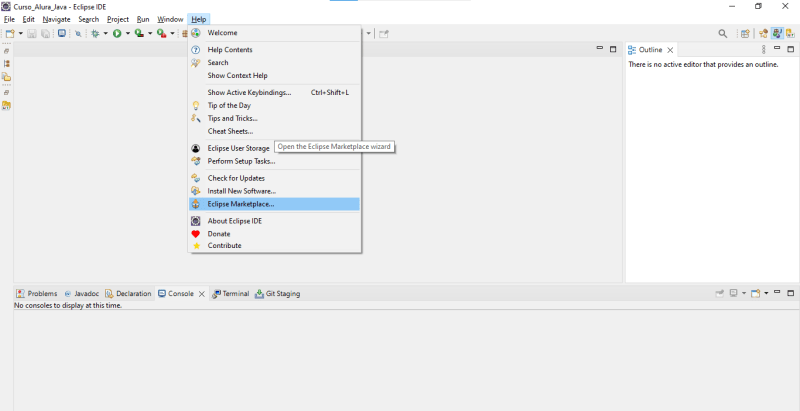Click the Debug bug icon in toolbar
This screenshot has height=411, width=800.
coord(95,34)
